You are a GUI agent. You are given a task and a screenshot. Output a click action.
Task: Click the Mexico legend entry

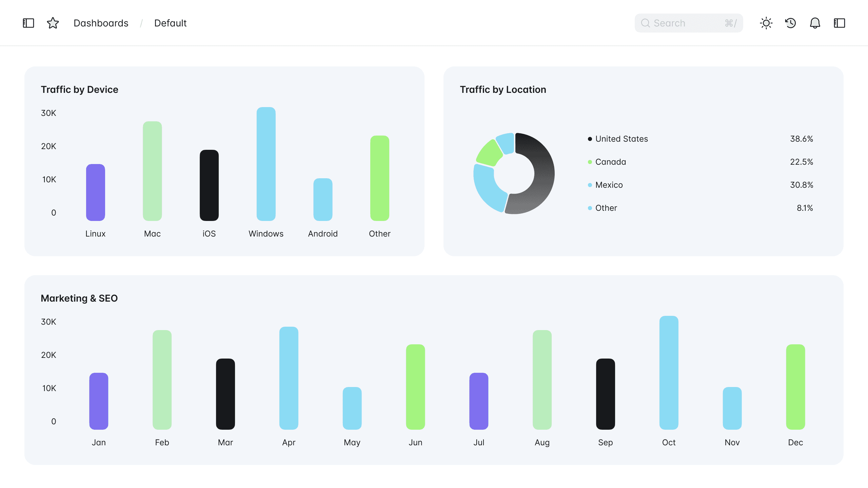coord(609,185)
